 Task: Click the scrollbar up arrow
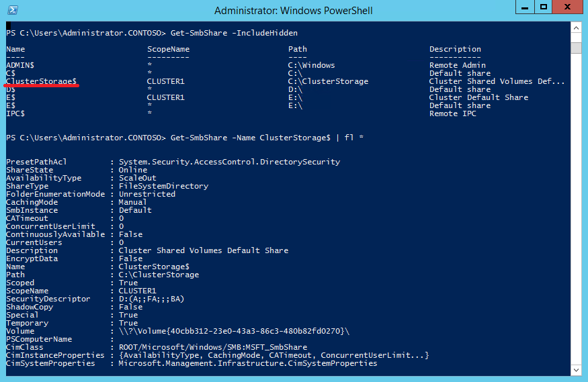tap(576, 28)
